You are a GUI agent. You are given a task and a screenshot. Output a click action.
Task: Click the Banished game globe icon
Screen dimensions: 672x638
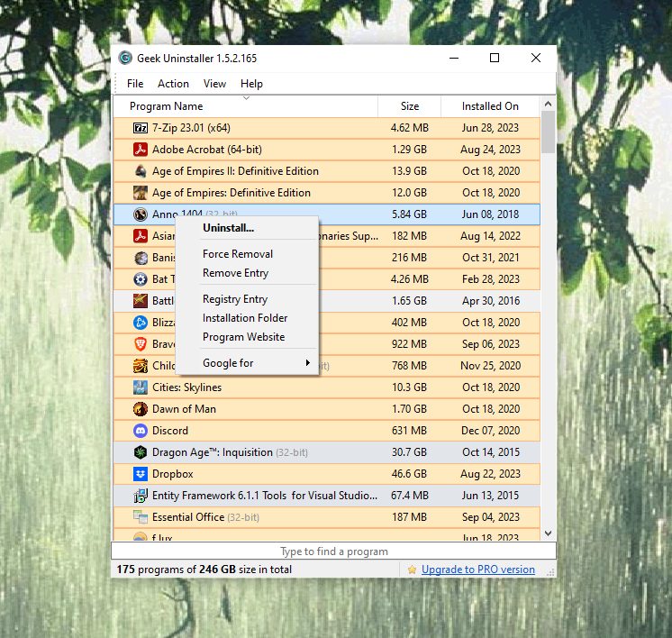141,258
